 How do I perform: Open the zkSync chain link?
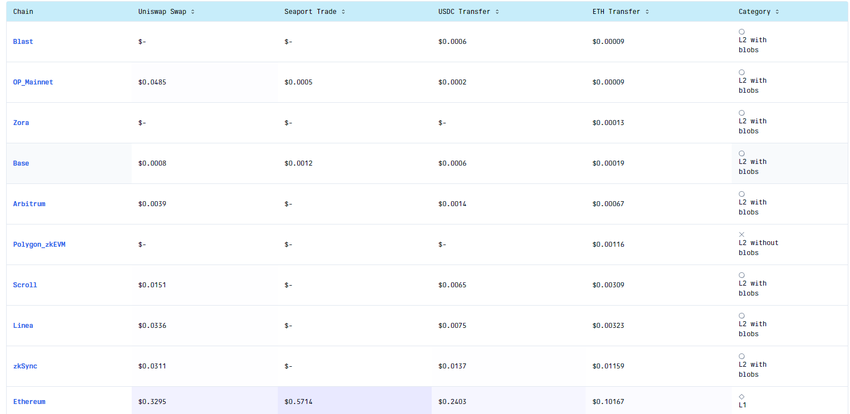(25, 366)
